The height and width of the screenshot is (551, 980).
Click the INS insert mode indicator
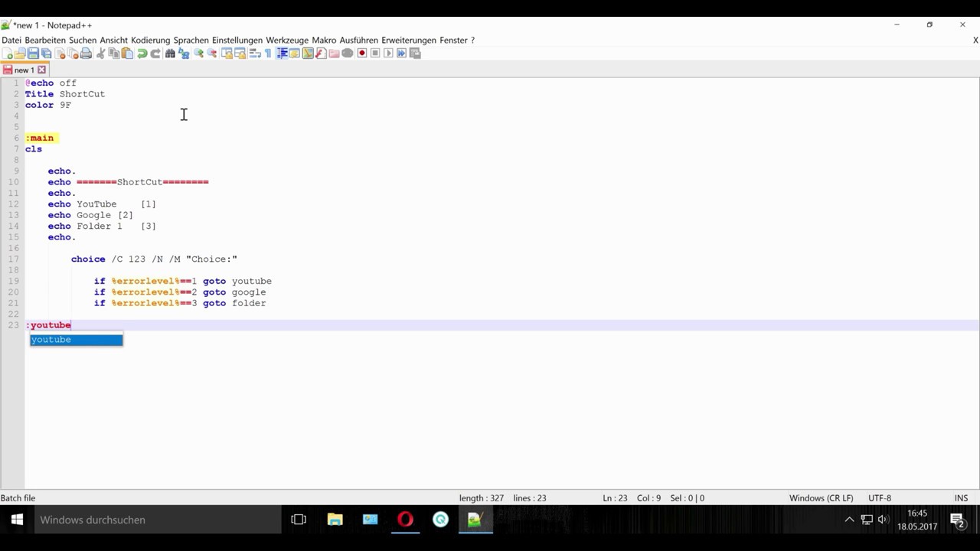961,498
